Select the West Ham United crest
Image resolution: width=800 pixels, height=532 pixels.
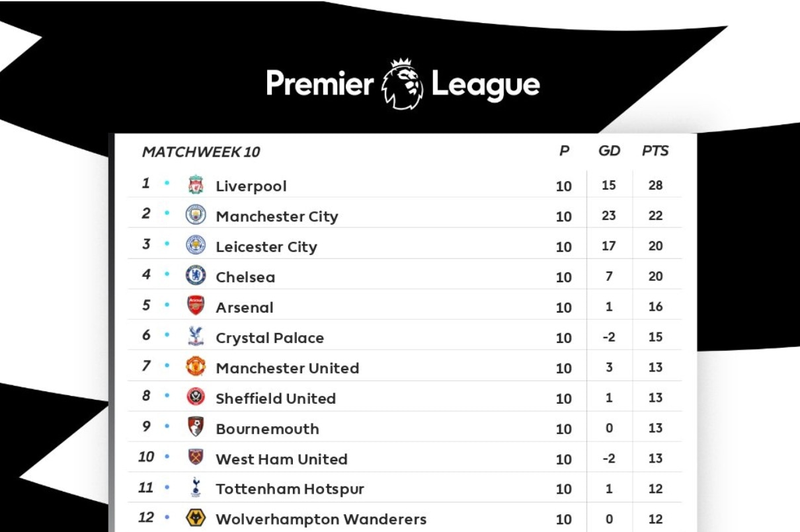[x=196, y=458]
